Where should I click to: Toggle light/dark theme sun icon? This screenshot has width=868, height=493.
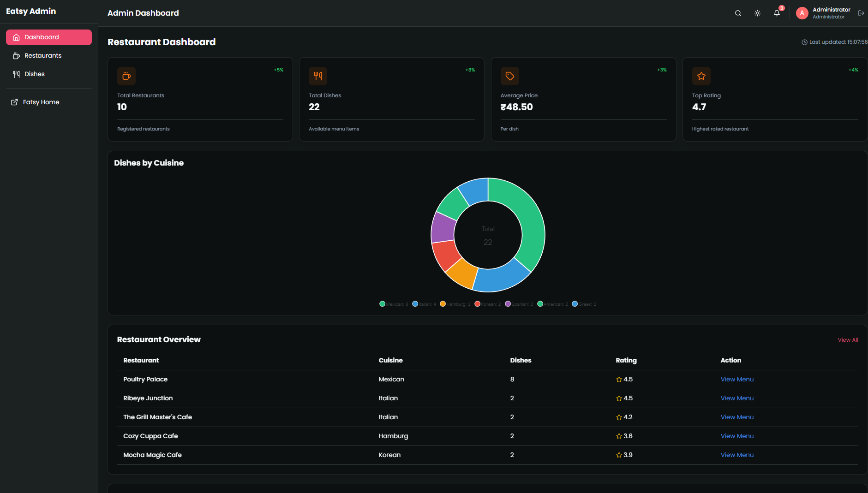pyautogui.click(x=757, y=13)
